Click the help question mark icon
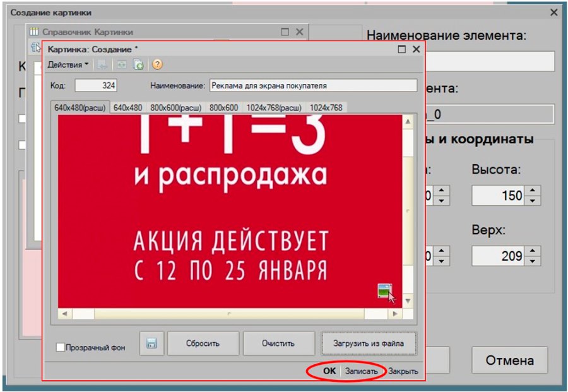 157,64
